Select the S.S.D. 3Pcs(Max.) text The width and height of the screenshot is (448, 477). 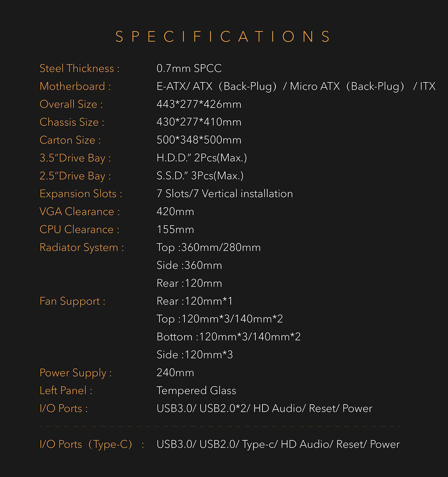[200, 176]
